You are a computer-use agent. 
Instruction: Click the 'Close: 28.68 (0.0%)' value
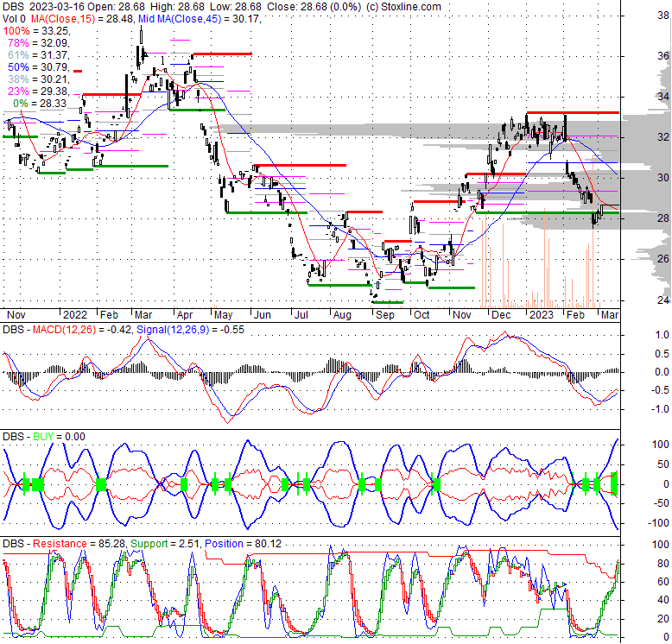pyautogui.click(x=314, y=7)
